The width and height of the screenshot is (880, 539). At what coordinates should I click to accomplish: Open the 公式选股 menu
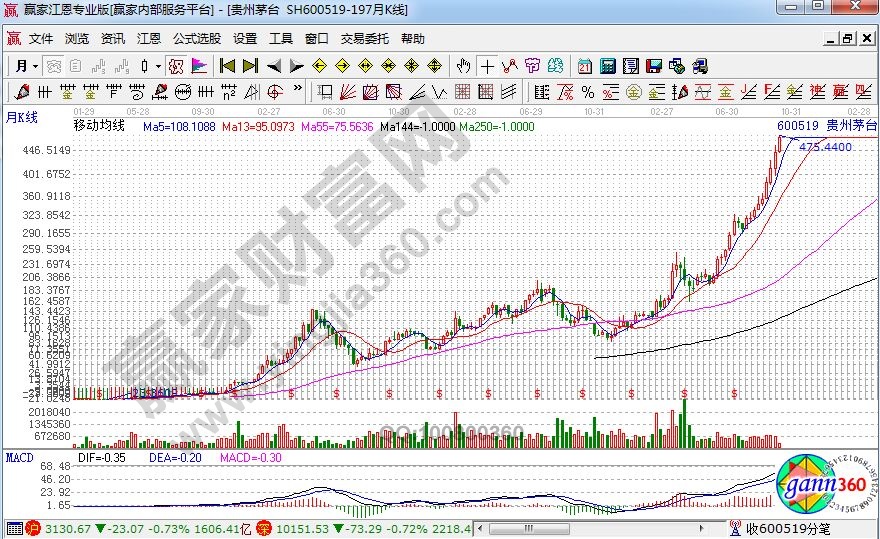(x=197, y=39)
